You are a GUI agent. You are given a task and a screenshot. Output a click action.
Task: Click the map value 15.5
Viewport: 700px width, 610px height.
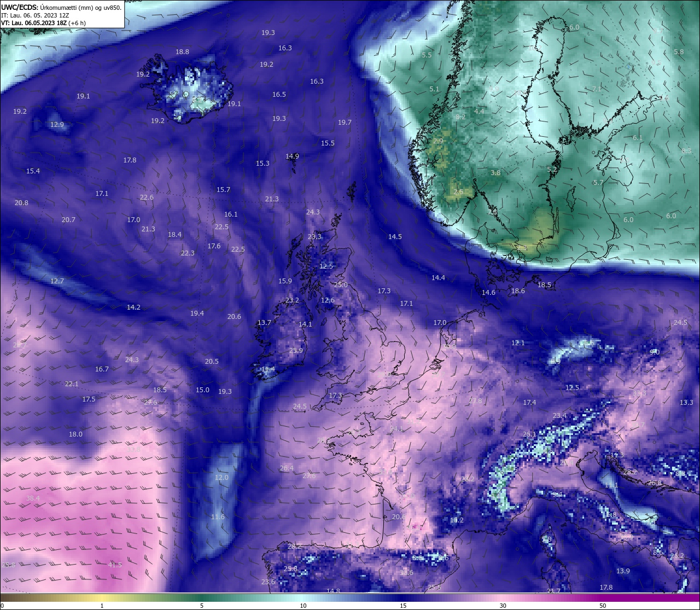[x=328, y=143]
